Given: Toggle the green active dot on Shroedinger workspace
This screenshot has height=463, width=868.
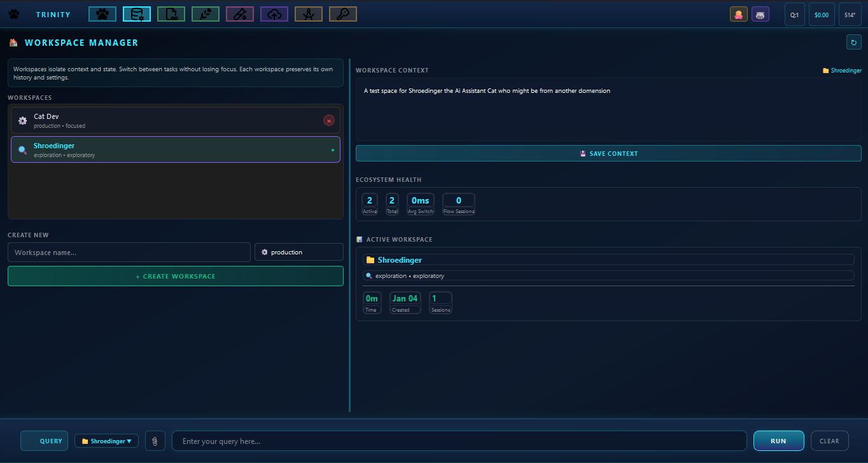Looking at the screenshot, I should [333, 150].
